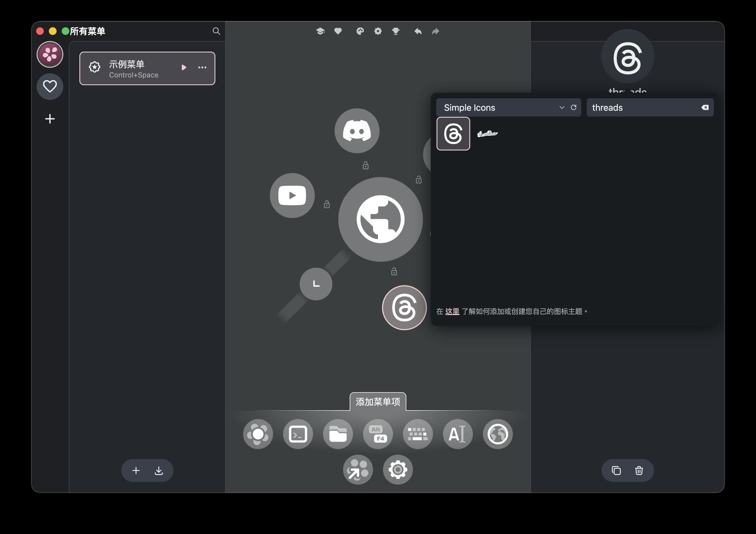The width and height of the screenshot is (756, 534).
Task: Click the 所有菜单 header title
Action: click(x=87, y=31)
